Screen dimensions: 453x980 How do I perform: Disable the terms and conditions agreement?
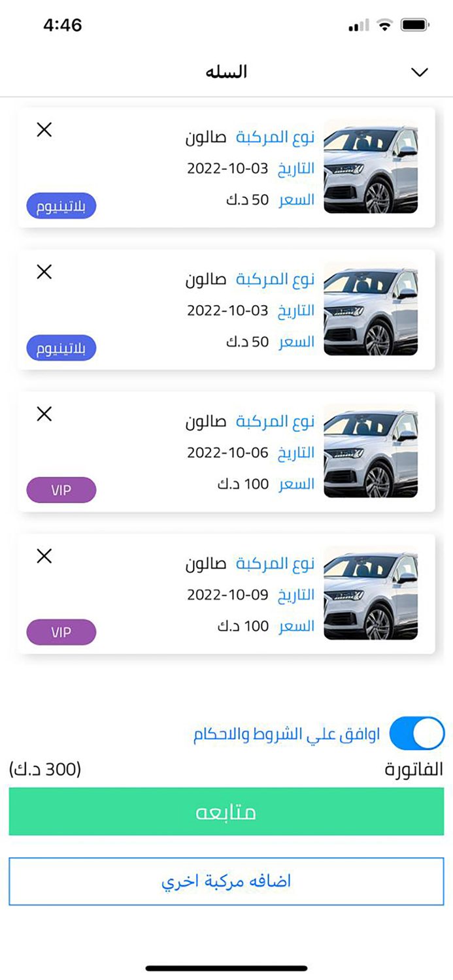coord(416,733)
